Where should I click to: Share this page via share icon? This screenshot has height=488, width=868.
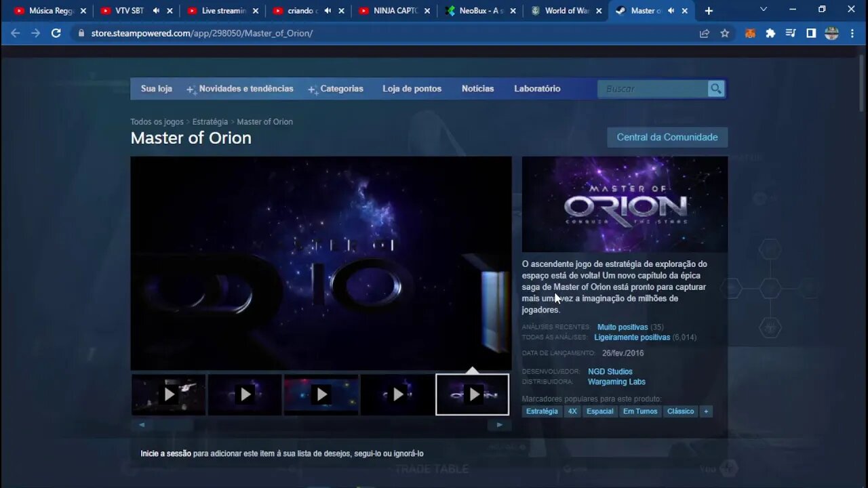(705, 33)
